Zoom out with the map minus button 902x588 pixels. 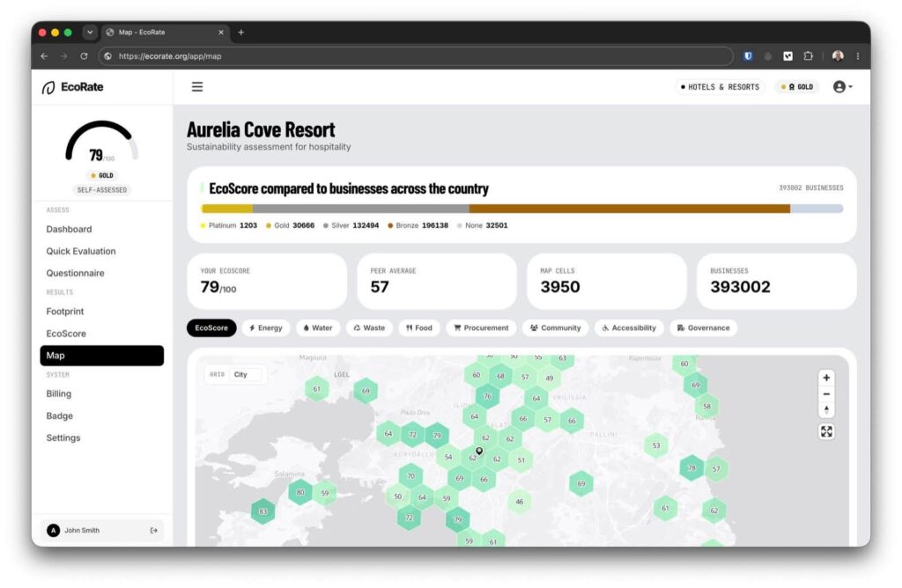(826, 394)
